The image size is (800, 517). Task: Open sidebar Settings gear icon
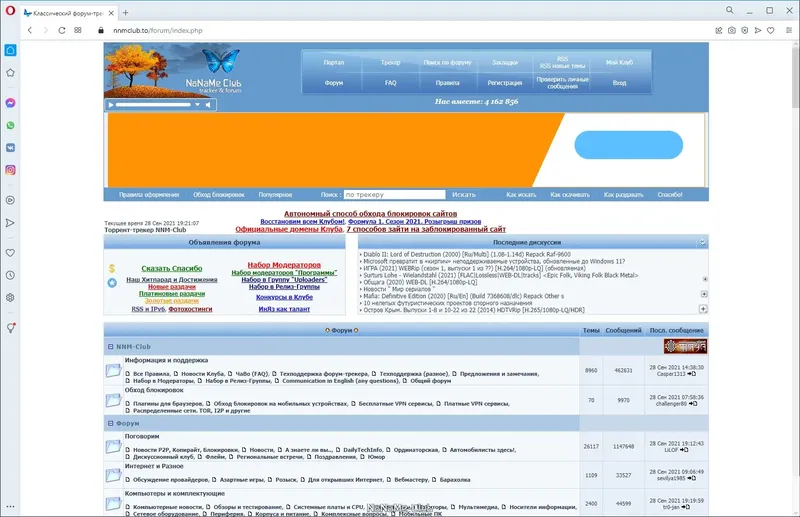click(10, 298)
